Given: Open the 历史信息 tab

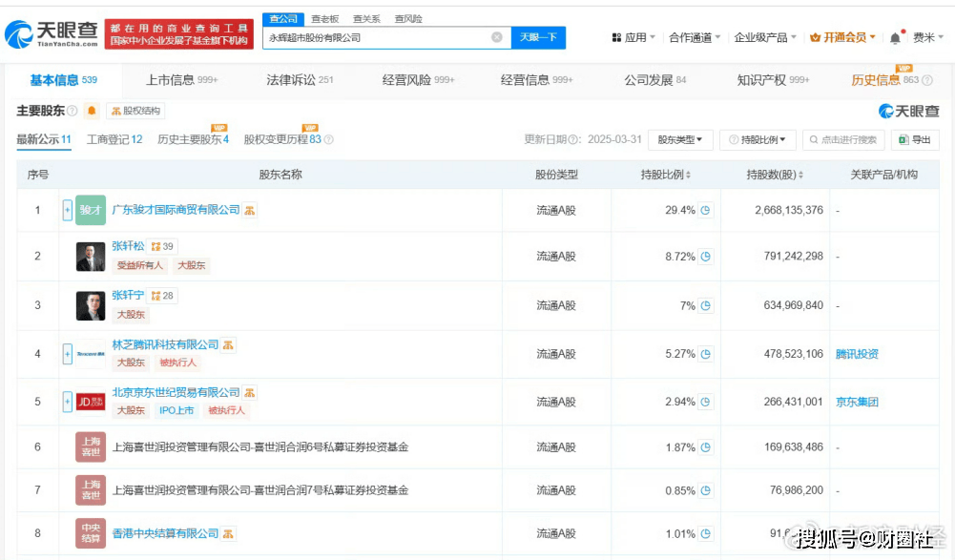Looking at the screenshot, I should (885, 80).
